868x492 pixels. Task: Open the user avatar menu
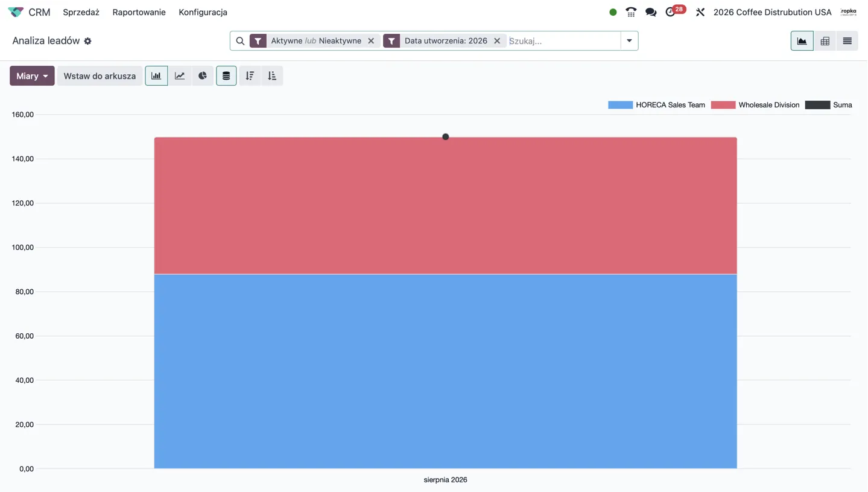point(849,12)
